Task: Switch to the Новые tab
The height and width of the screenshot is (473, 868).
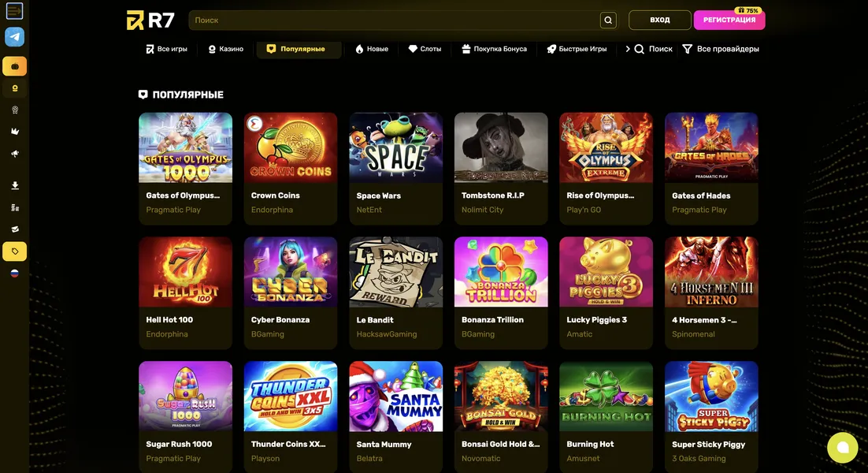Action: 372,49
